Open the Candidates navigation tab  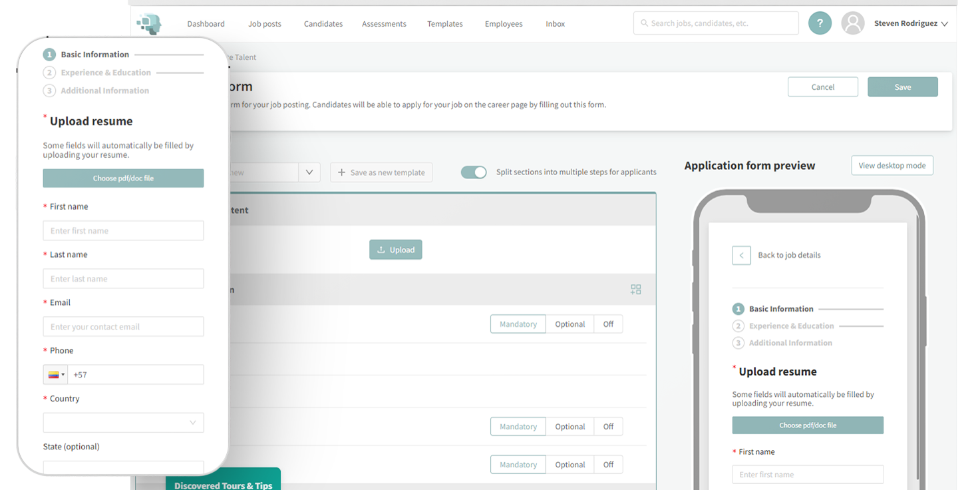323,23
